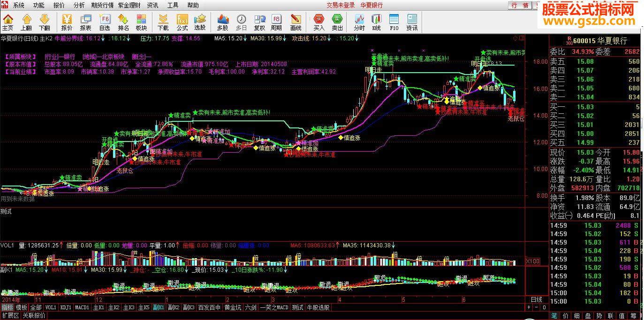Open F10 company info icon

coord(394,22)
